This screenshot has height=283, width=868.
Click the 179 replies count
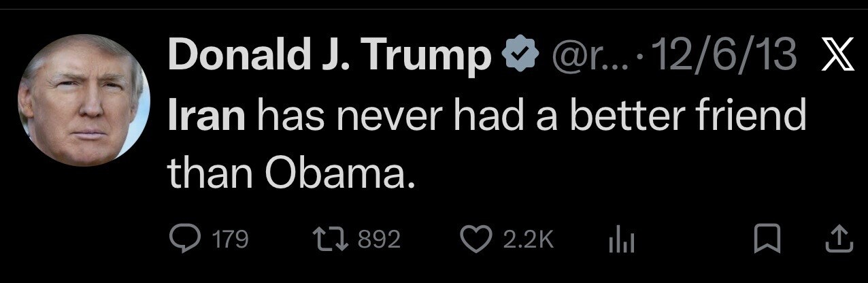[x=230, y=239]
